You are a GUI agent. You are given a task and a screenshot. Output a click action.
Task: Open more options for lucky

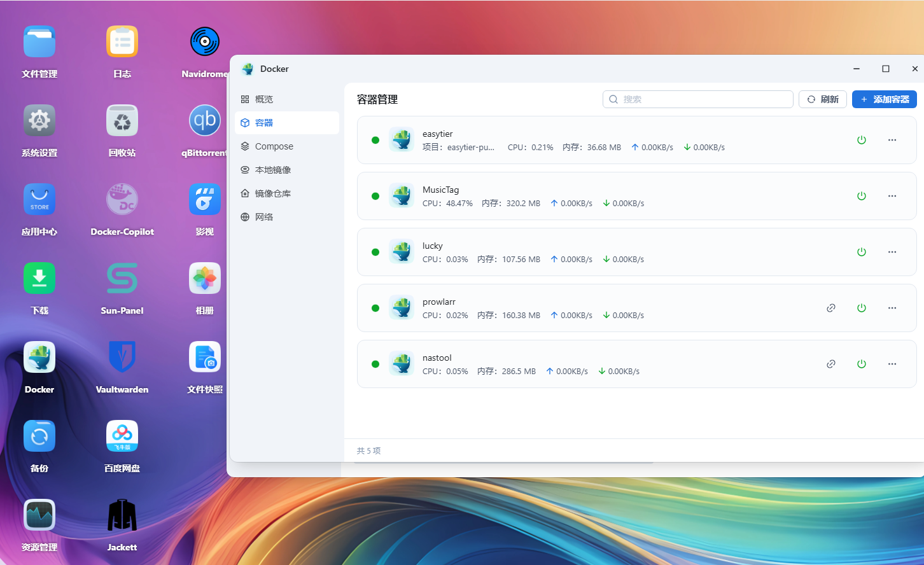pyautogui.click(x=892, y=252)
